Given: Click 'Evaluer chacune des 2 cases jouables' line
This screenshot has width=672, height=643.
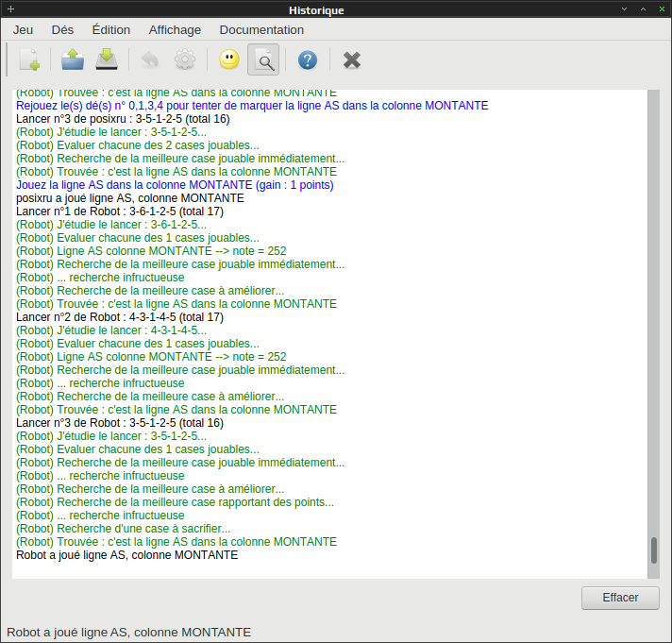Looking at the screenshot, I should [x=138, y=145].
